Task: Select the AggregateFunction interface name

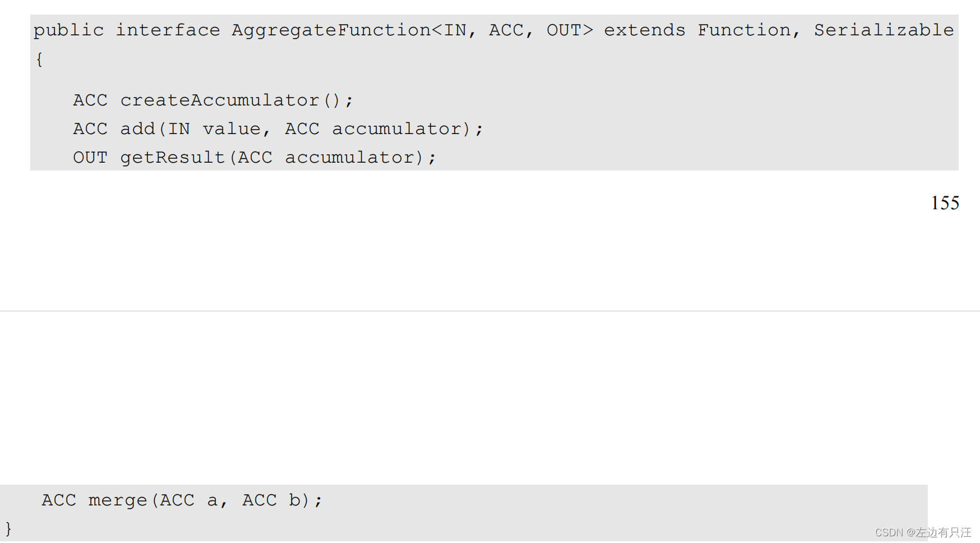Action: [331, 30]
